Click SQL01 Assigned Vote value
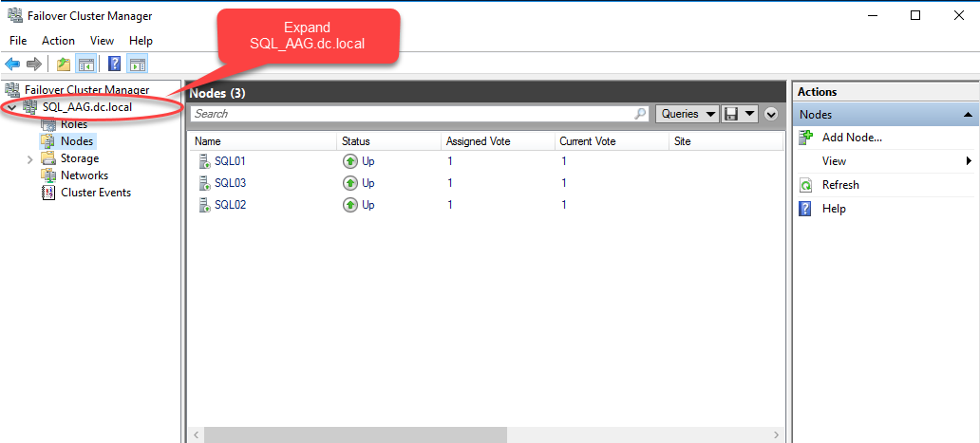The height and width of the screenshot is (443, 980). pos(449,161)
